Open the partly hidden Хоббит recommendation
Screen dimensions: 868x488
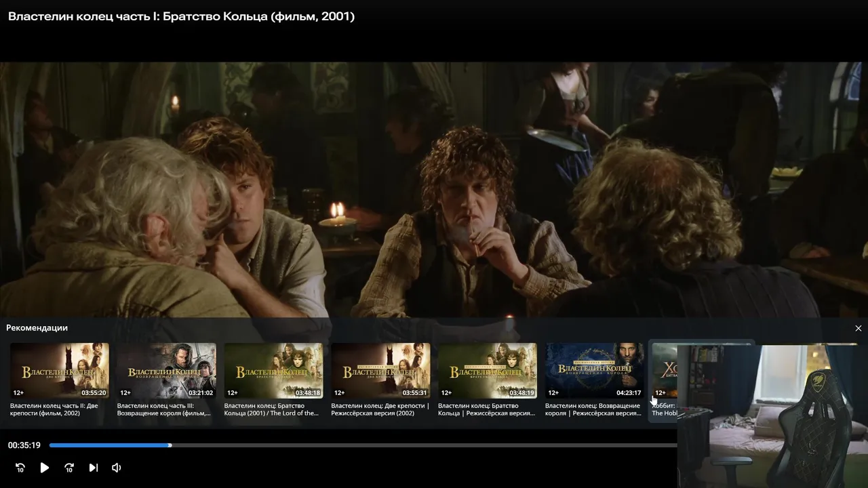coord(664,380)
